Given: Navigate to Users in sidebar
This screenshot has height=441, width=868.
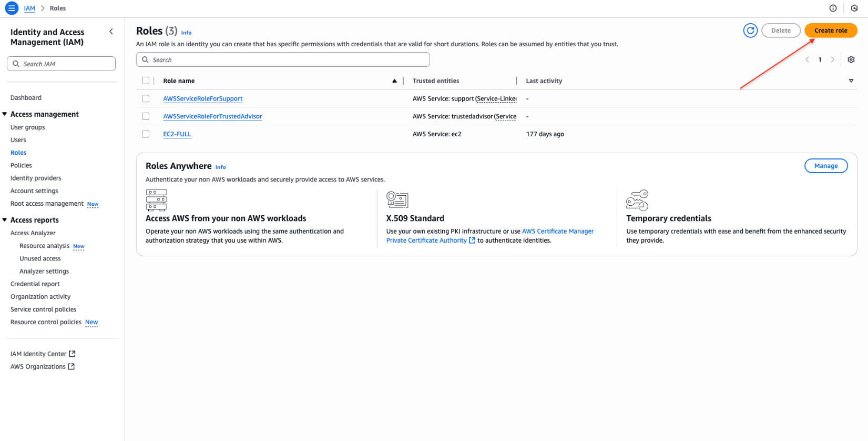Looking at the screenshot, I should pos(18,140).
